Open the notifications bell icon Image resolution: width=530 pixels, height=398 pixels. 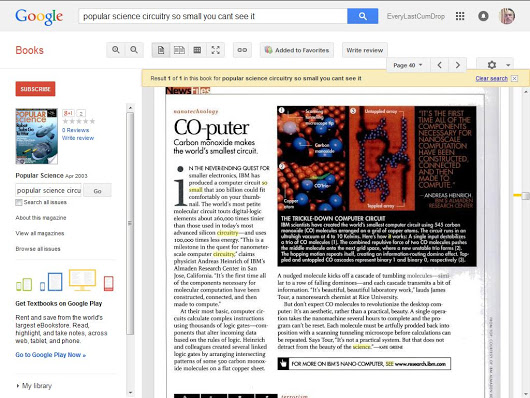pyautogui.click(x=483, y=16)
